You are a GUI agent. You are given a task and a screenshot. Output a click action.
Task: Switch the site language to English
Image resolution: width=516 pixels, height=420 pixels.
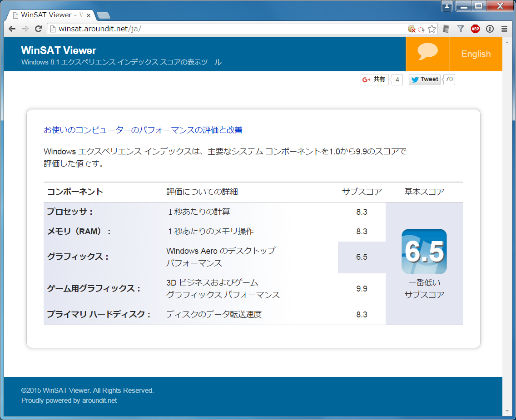tap(476, 54)
